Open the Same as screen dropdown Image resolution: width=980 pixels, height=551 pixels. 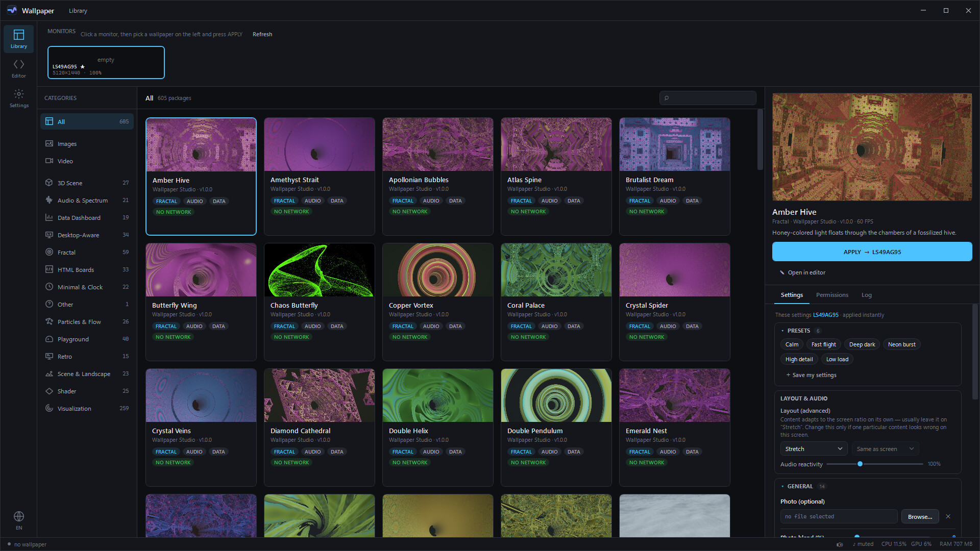coord(885,449)
